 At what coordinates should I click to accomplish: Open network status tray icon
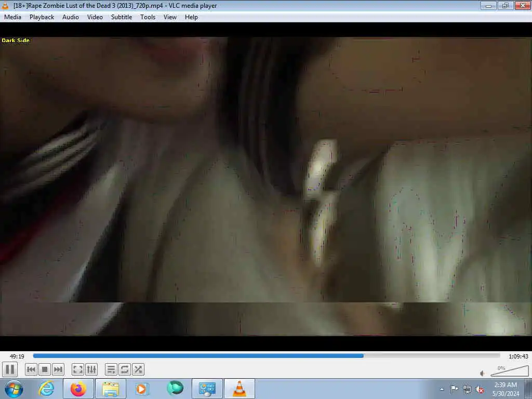(x=467, y=390)
